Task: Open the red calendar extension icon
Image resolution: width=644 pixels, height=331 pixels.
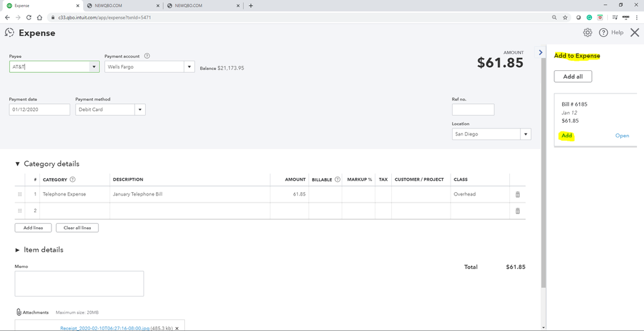Action: click(x=600, y=17)
